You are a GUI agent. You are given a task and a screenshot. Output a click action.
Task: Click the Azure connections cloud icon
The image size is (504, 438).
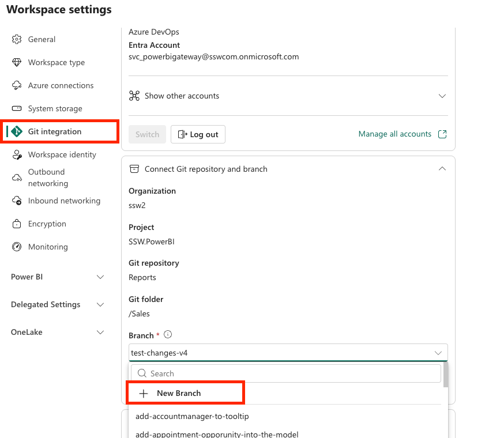click(17, 85)
